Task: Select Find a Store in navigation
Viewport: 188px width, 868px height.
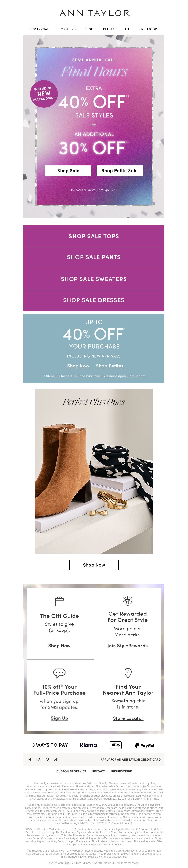Action: pos(149,29)
